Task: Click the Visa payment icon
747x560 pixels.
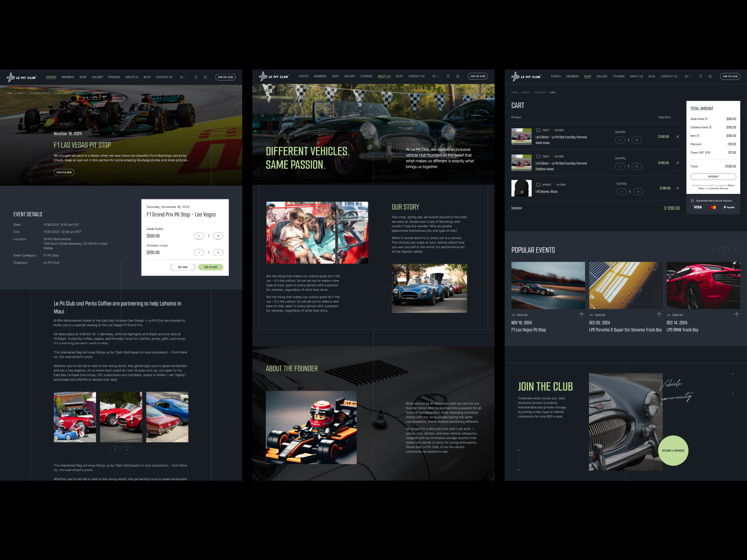Action: click(697, 207)
